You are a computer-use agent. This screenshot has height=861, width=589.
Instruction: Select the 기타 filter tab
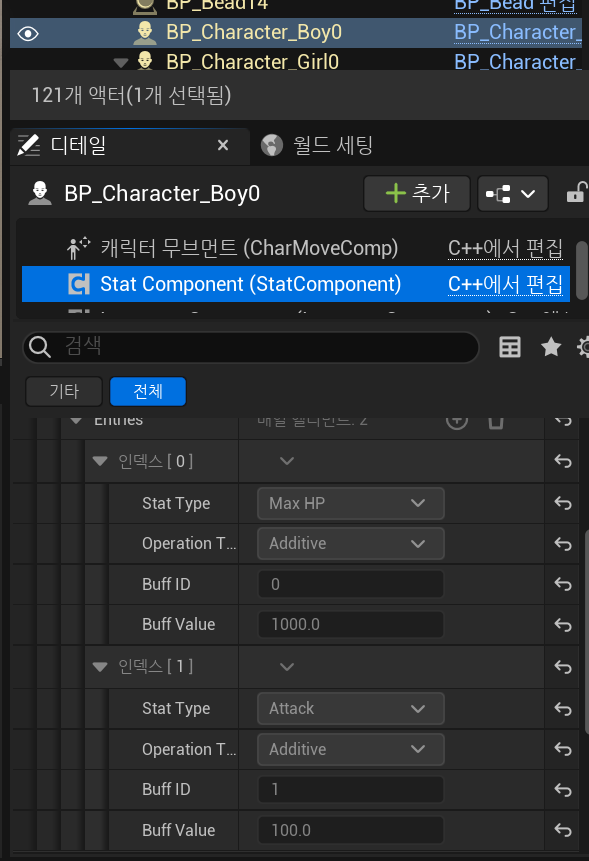(64, 391)
